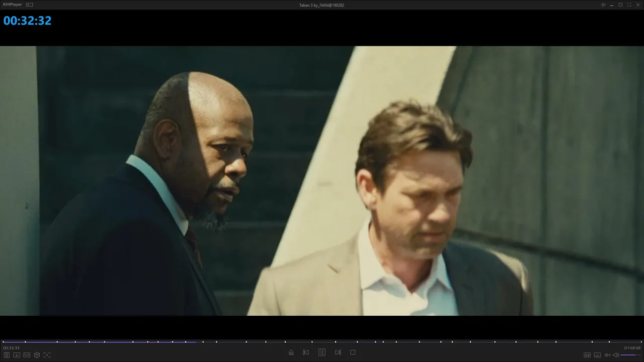Open the audio waveform settings icon
644x362 pixels.
(607, 355)
